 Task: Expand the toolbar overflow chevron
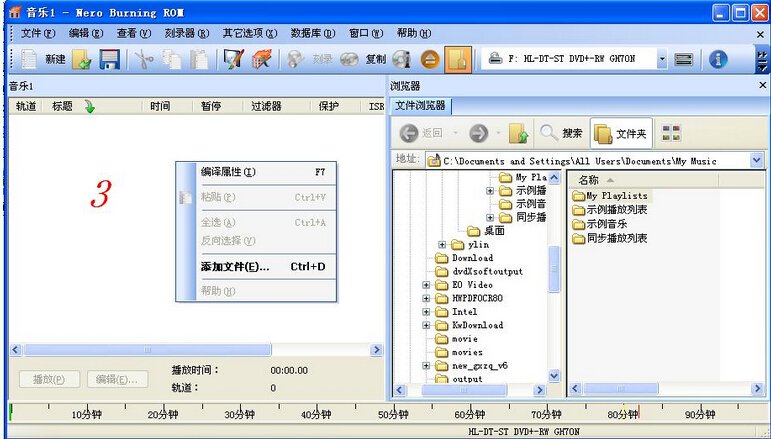pyautogui.click(x=762, y=59)
